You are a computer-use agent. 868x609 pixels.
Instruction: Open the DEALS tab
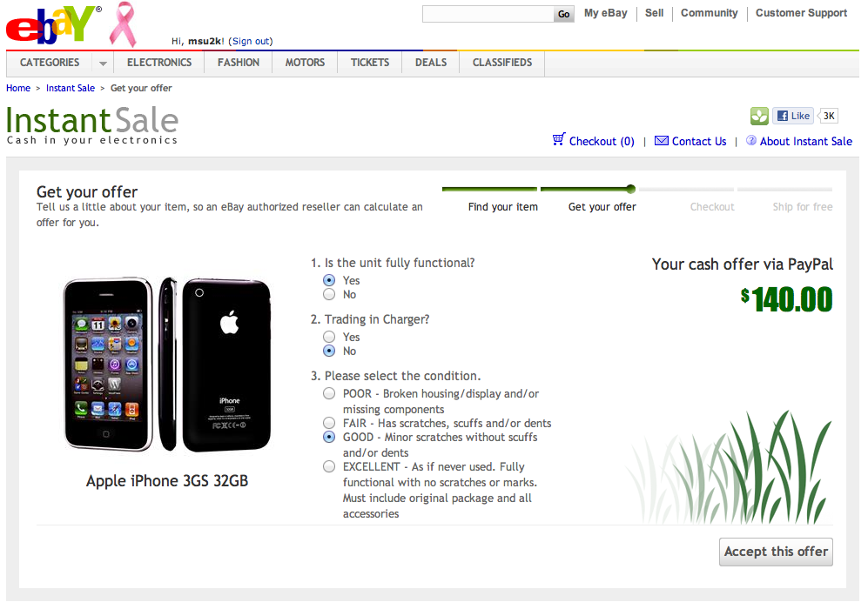[x=431, y=63]
